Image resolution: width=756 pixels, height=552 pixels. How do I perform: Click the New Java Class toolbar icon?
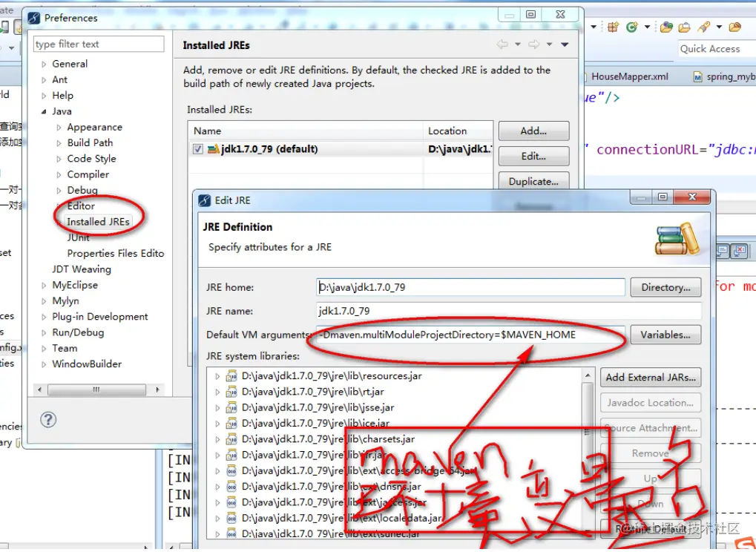[x=631, y=27]
